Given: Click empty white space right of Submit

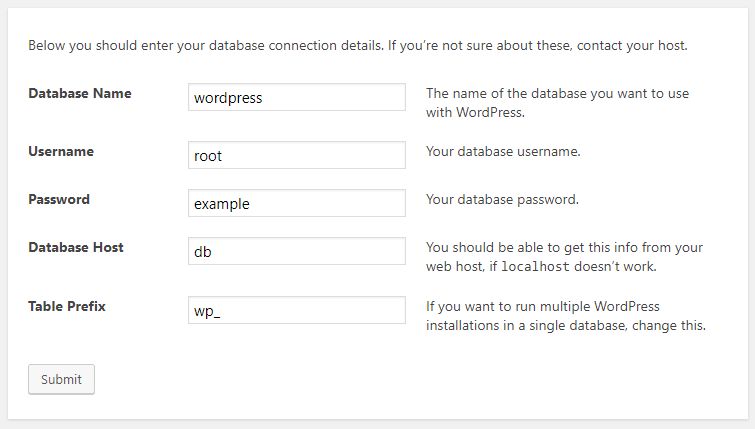Looking at the screenshot, I should [x=400, y=380].
